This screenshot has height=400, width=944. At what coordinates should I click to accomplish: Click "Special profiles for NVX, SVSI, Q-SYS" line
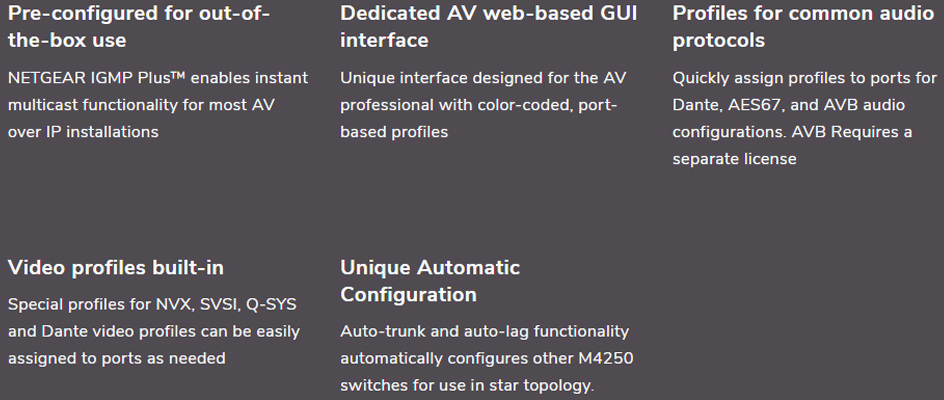click(152, 304)
